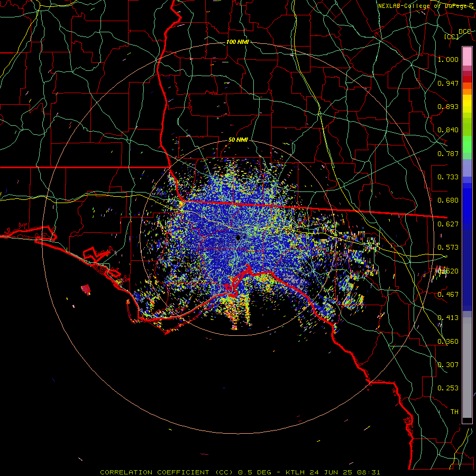Click the 0.947 scale value
Screen dimensions: 476x476
tap(448, 83)
